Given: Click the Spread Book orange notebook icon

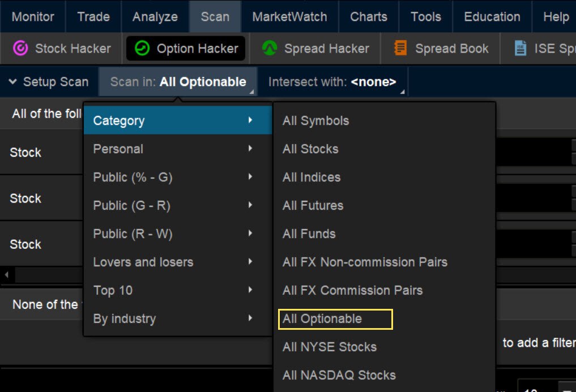Looking at the screenshot, I should (x=400, y=48).
